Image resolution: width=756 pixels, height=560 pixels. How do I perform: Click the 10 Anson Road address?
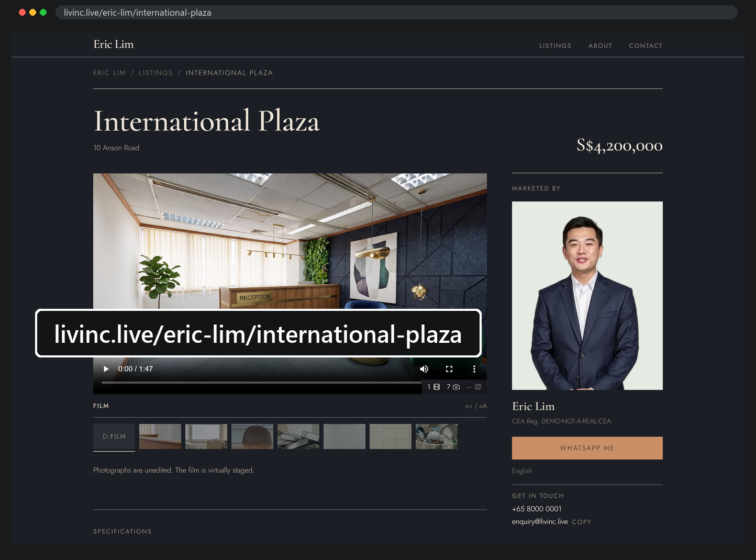click(116, 148)
